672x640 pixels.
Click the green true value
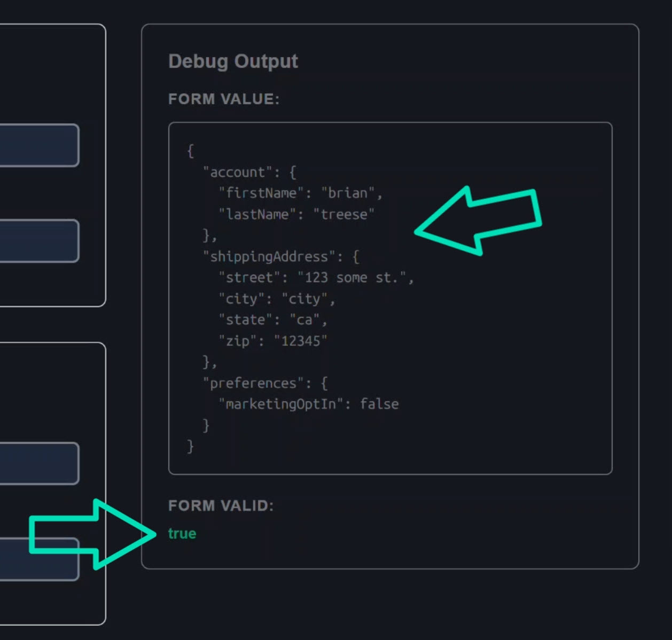click(x=182, y=533)
